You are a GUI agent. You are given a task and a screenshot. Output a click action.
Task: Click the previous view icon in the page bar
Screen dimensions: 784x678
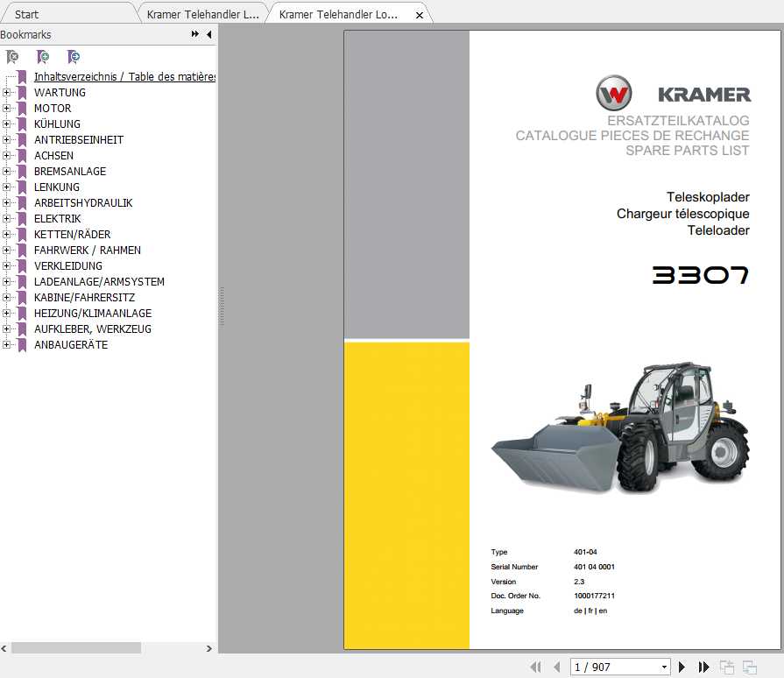click(x=727, y=667)
